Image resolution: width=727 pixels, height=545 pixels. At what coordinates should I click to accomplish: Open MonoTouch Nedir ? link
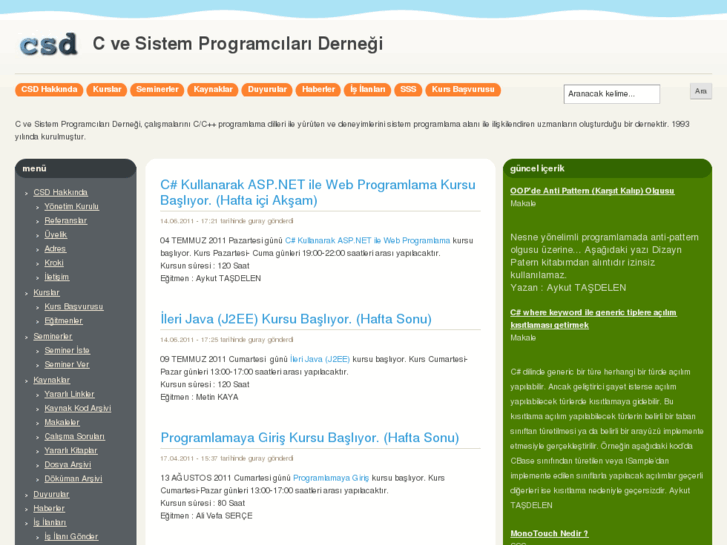pyautogui.click(x=549, y=534)
